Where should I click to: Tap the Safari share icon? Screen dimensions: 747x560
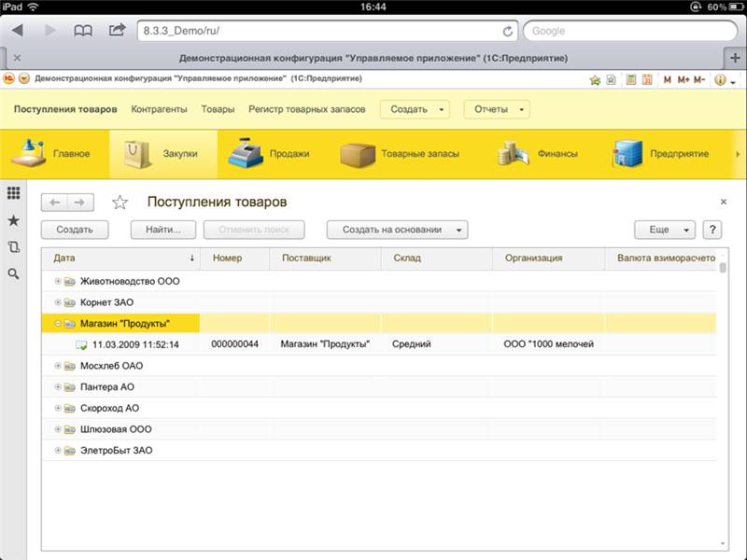[x=118, y=30]
